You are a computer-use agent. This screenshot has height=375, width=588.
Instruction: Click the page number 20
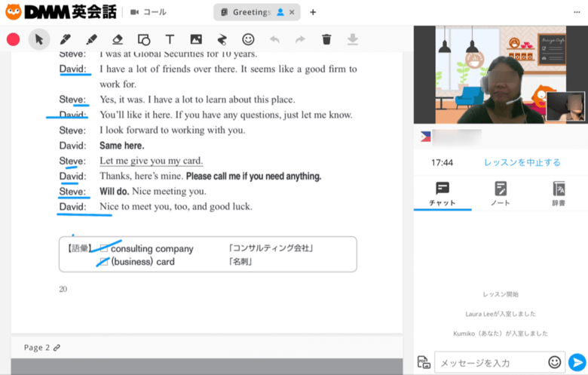[x=63, y=289]
